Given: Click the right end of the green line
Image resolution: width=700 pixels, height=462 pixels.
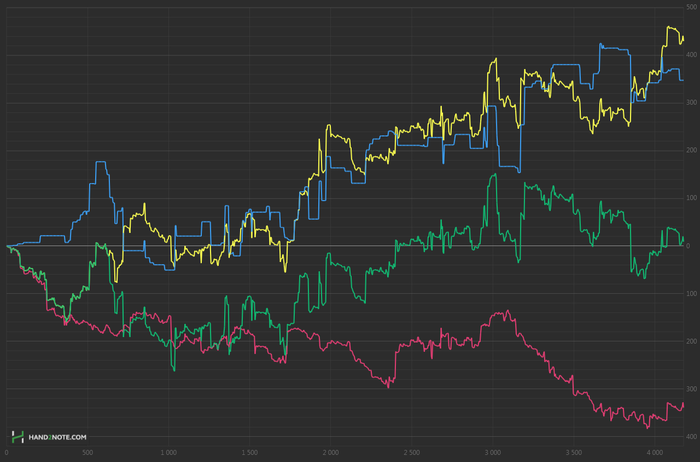Looking at the screenshot, I should (x=684, y=238).
